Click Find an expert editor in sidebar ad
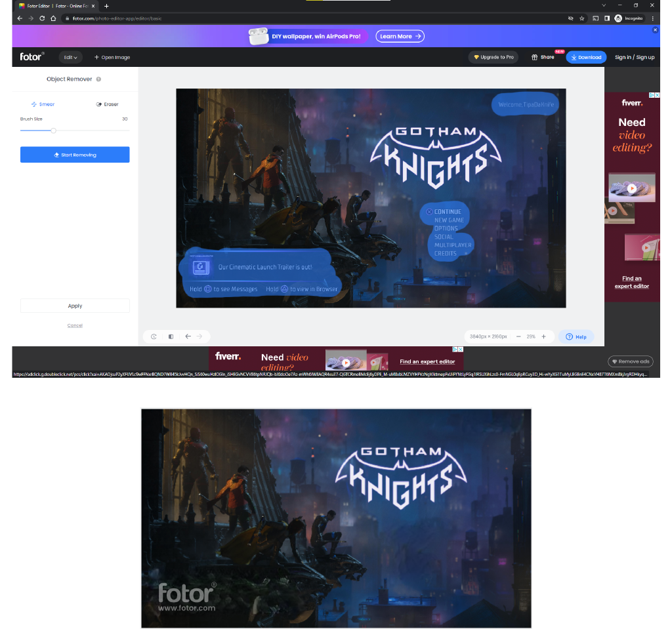Image resolution: width=672 pixels, height=629 pixels. click(632, 283)
